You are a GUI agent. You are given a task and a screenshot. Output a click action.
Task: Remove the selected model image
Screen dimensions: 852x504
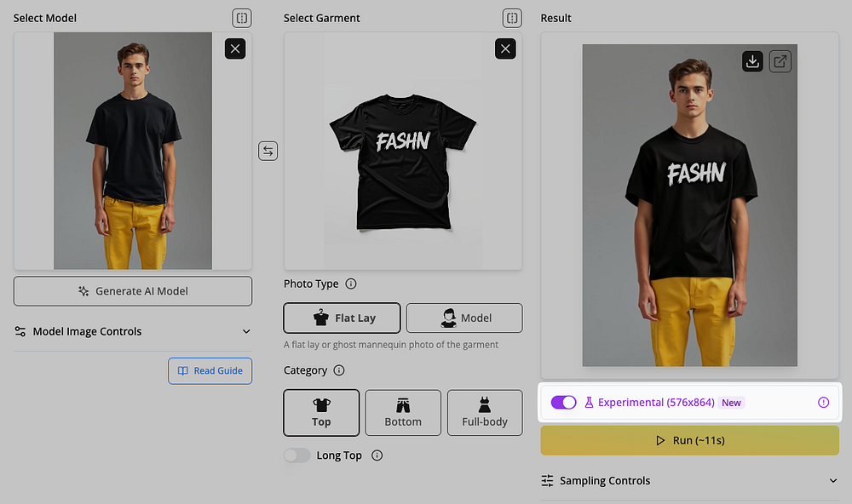pos(235,49)
